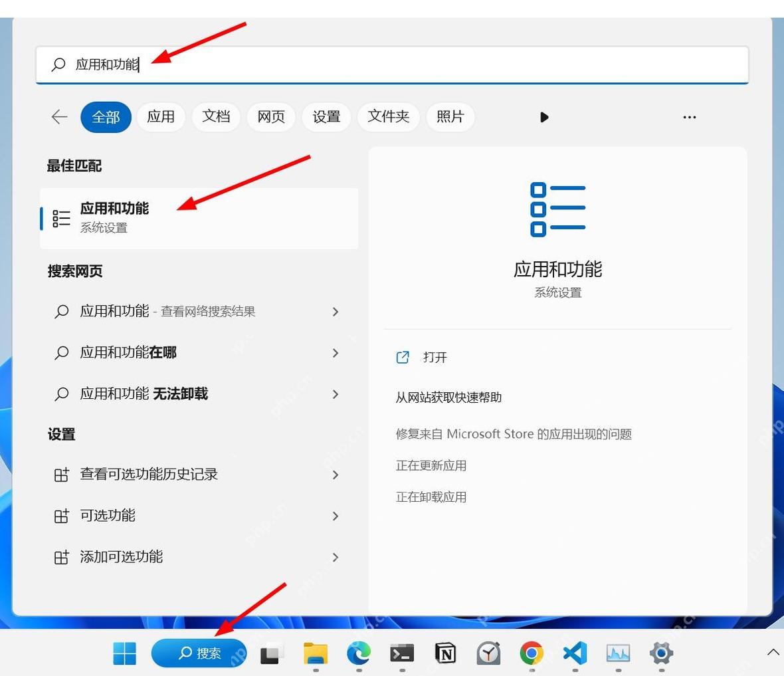Switch to the 照片 filter tab
The height and width of the screenshot is (676, 784).
pyautogui.click(x=450, y=116)
